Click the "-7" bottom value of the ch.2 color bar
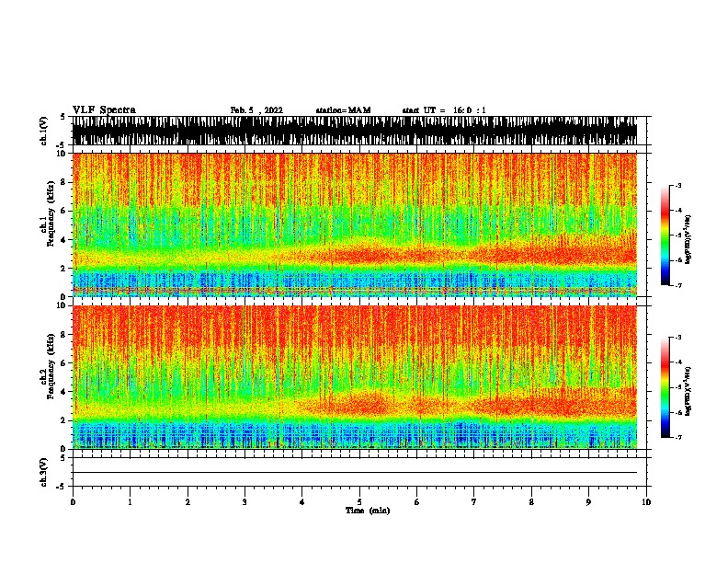728x563 pixels. point(678,437)
